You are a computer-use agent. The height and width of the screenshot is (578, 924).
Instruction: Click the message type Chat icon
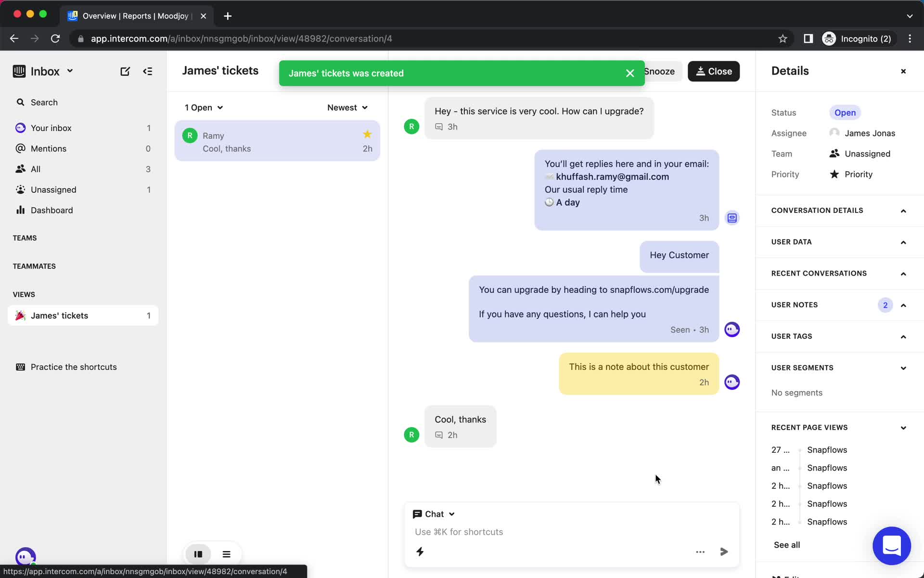[x=417, y=513]
